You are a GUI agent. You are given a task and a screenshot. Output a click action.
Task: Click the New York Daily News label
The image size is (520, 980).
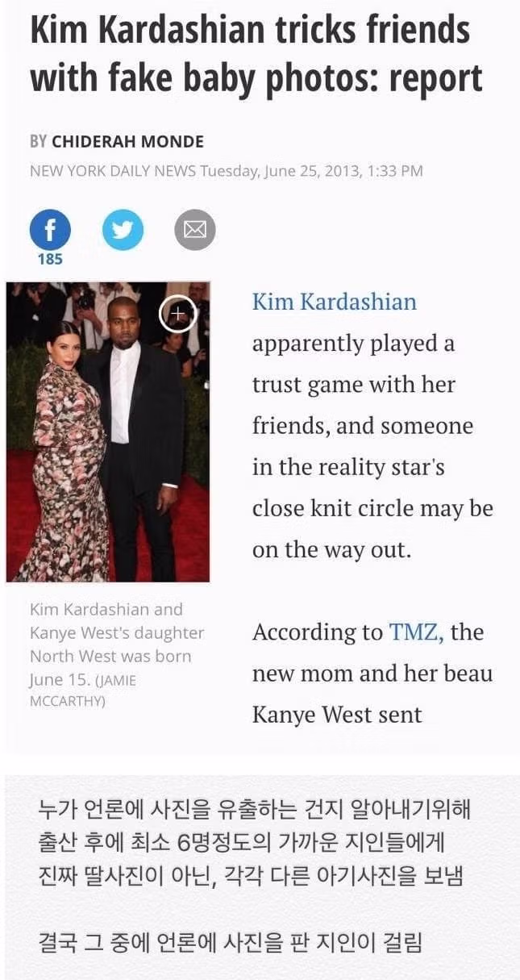point(113,171)
